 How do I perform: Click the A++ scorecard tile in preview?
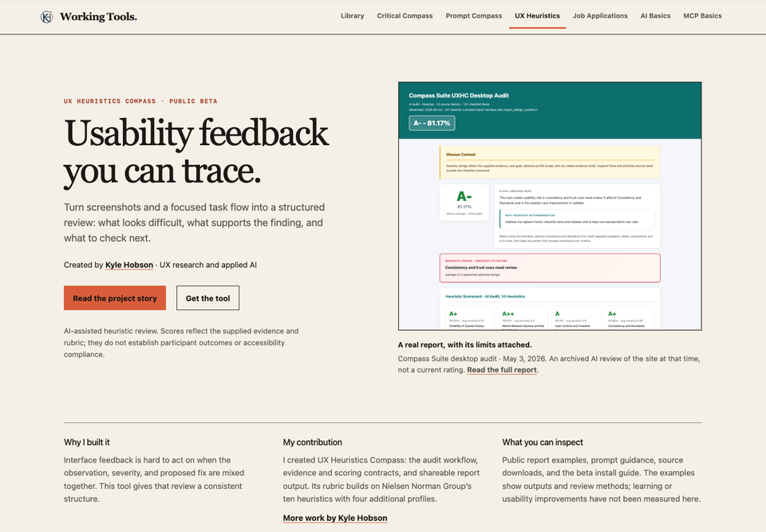coord(523,317)
